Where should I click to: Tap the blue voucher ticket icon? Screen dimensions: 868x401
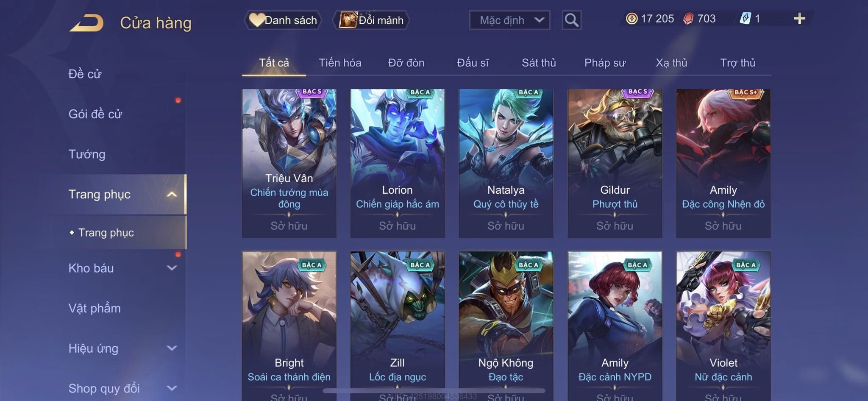(x=745, y=19)
